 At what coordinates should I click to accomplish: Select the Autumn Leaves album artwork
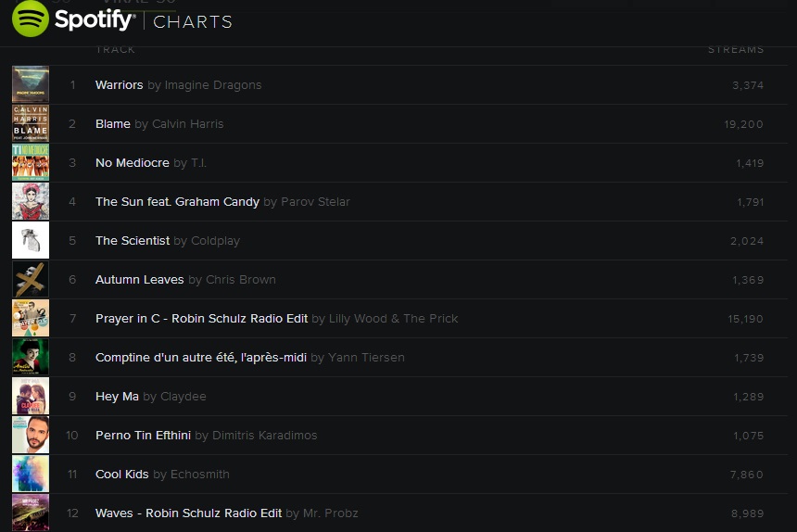tap(31, 279)
